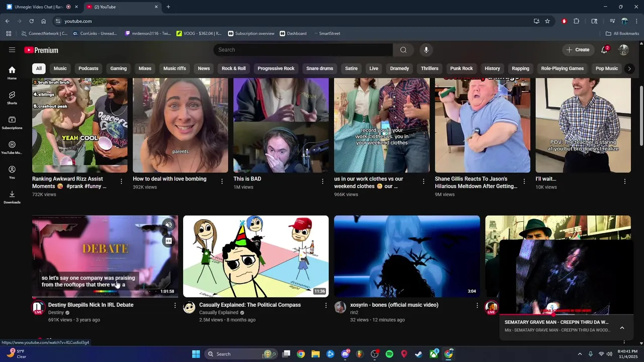Click the YouTube Premium logo
644x362 pixels.
(41, 50)
